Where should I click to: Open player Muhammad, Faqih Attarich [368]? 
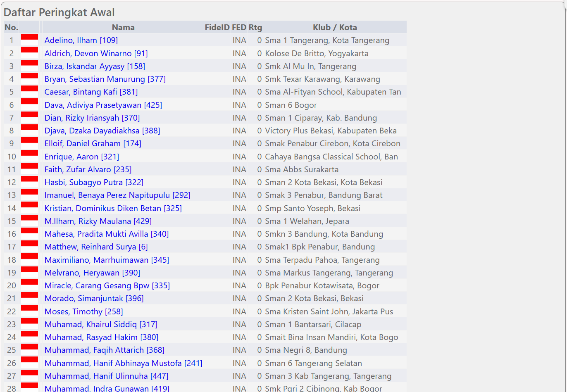pos(105,350)
